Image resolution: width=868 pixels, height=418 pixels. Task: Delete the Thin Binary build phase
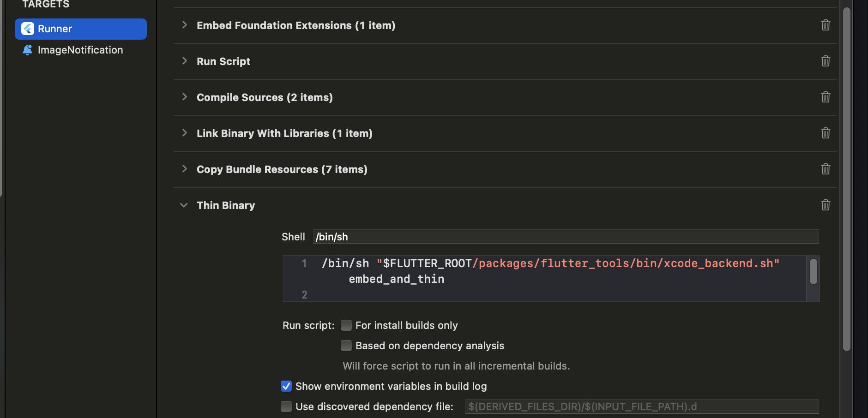tap(826, 205)
